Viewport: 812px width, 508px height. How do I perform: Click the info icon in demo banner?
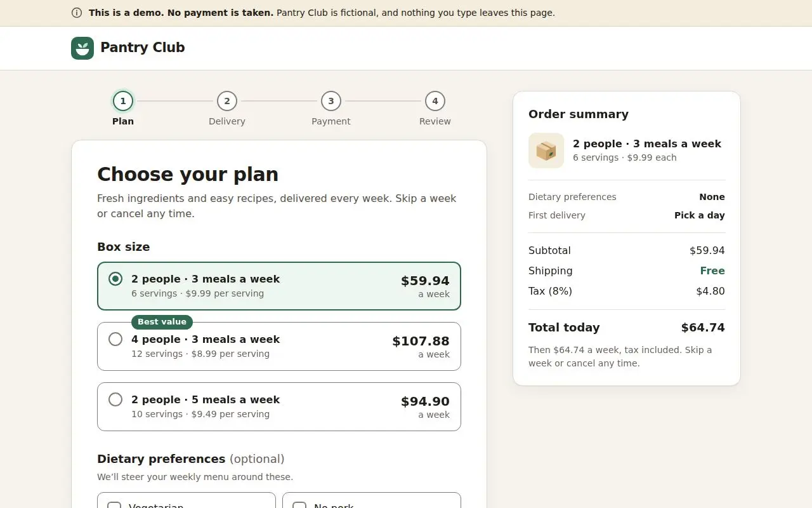(x=77, y=13)
